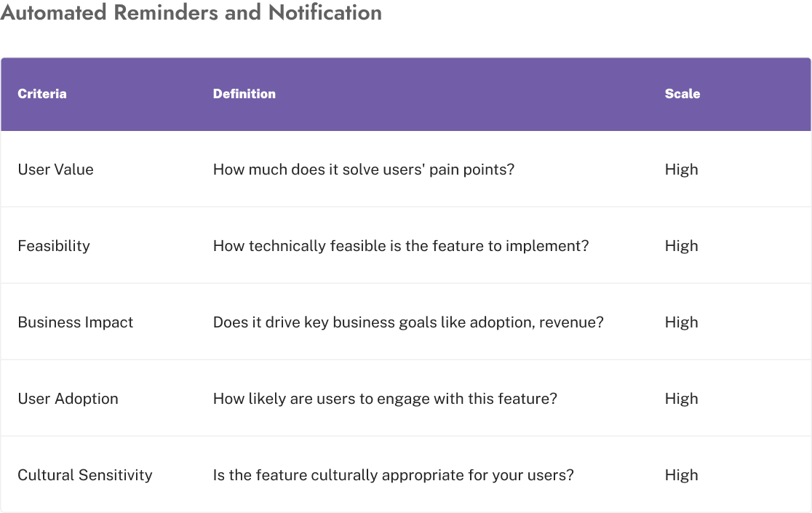Select the Definition column header
The height and width of the screenshot is (513, 812).
244,94
